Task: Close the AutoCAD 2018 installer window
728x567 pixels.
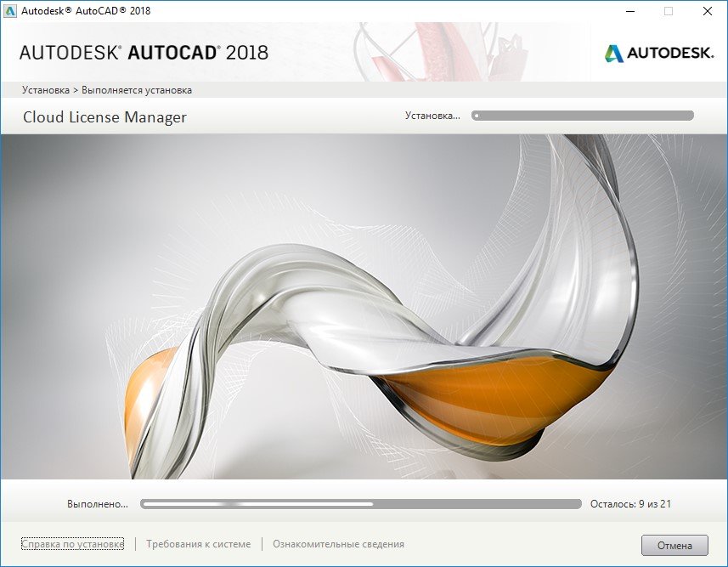Action: pos(708,11)
